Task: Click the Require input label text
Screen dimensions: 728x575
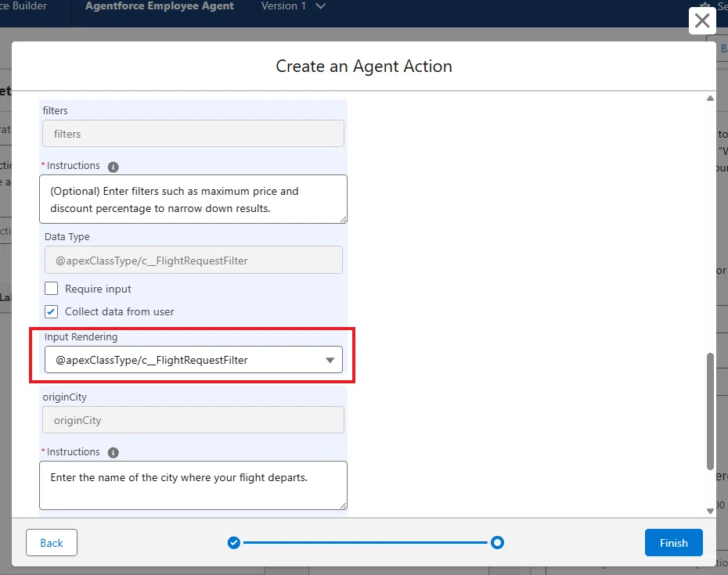Action: pos(98,289)
